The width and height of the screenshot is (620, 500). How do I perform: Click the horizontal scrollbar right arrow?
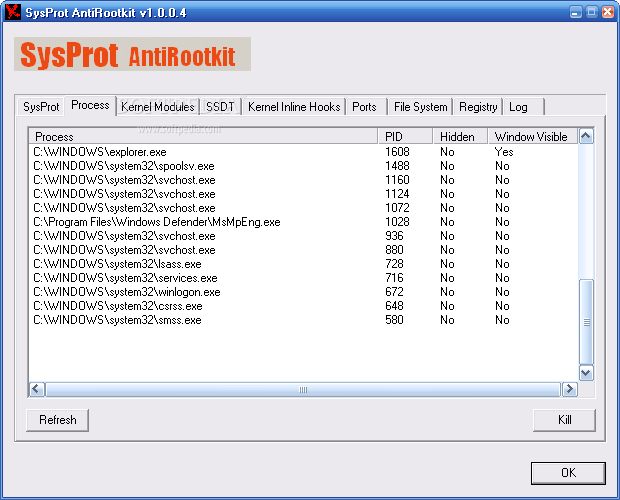[569, 389]
